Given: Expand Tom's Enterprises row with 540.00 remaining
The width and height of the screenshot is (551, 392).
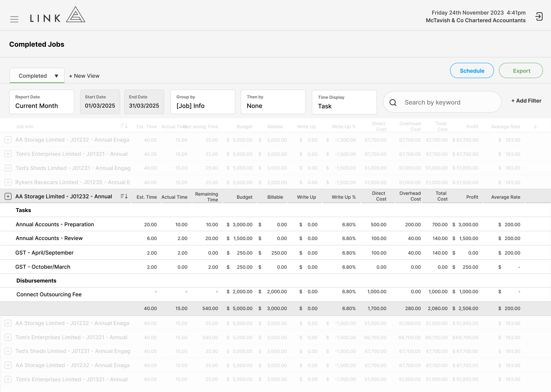Looking at the screenshot, I should click(8, 337).
